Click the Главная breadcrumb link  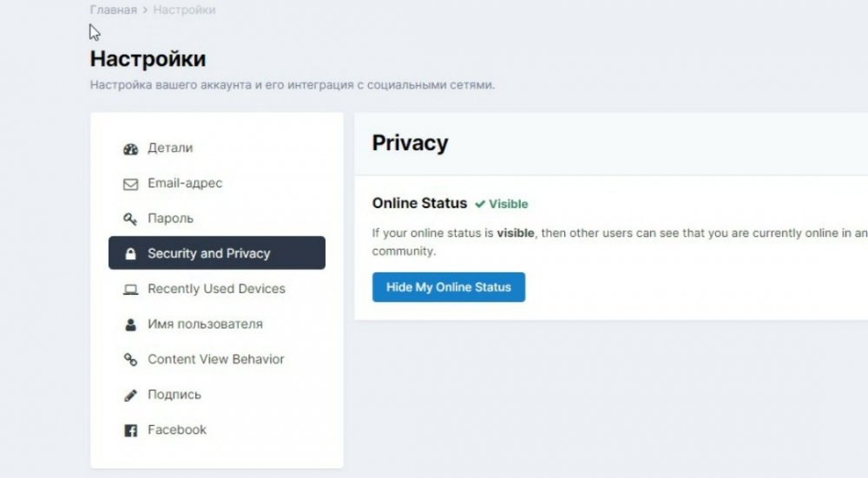click(113, 10)
